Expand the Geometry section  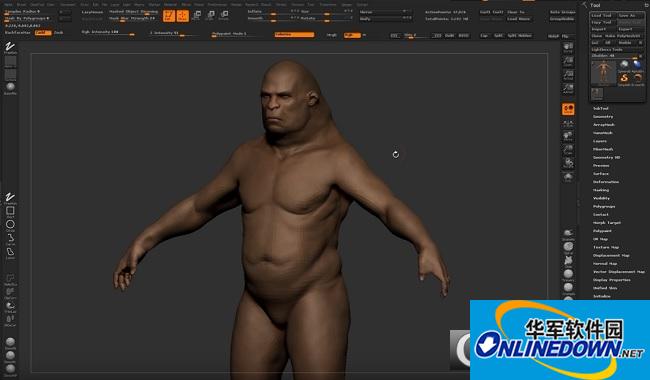(603, 117)
